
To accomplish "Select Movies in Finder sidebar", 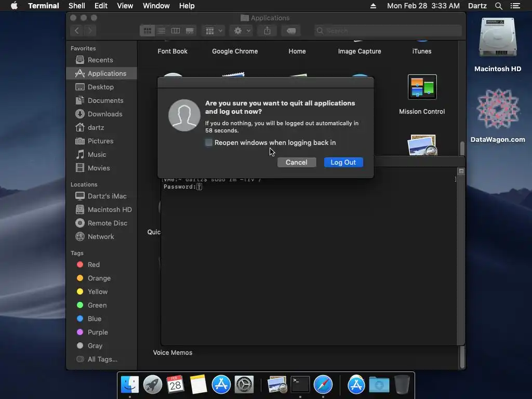I will [x=101, y=168].
